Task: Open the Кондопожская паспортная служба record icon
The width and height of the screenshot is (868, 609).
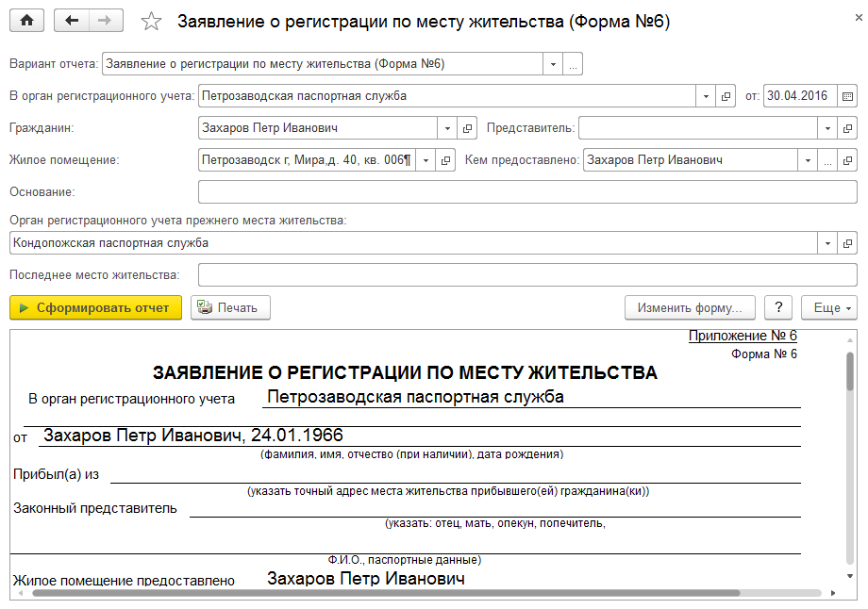Action: point(847,243)
